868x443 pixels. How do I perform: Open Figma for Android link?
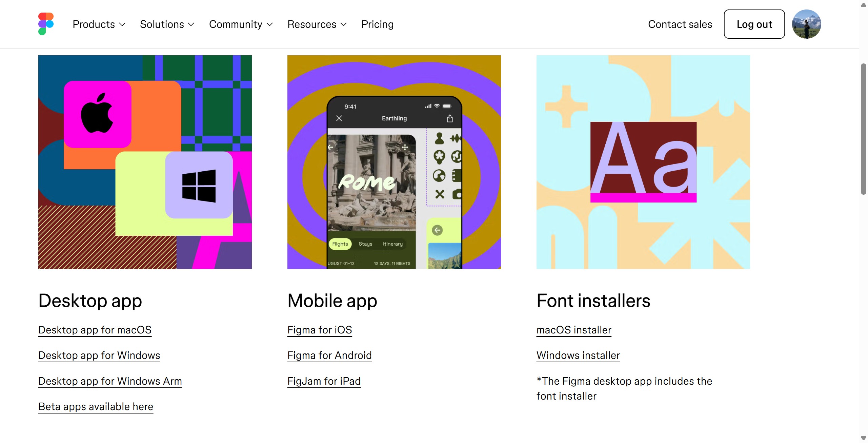point(329,355)
